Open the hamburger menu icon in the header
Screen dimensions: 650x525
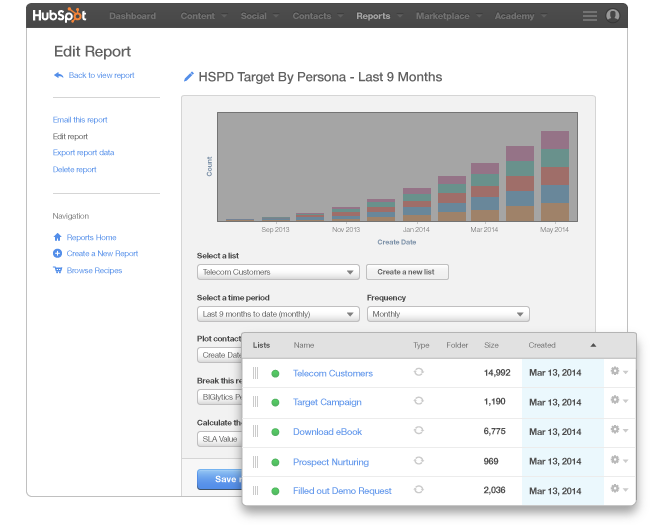point(590,16)
